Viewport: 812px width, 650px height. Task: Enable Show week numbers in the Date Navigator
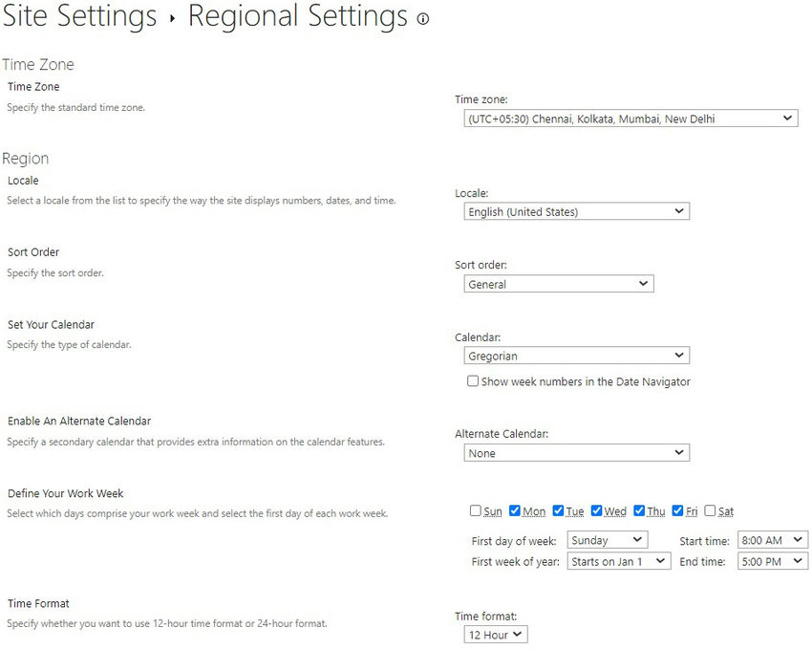click(x=473, y=380)
